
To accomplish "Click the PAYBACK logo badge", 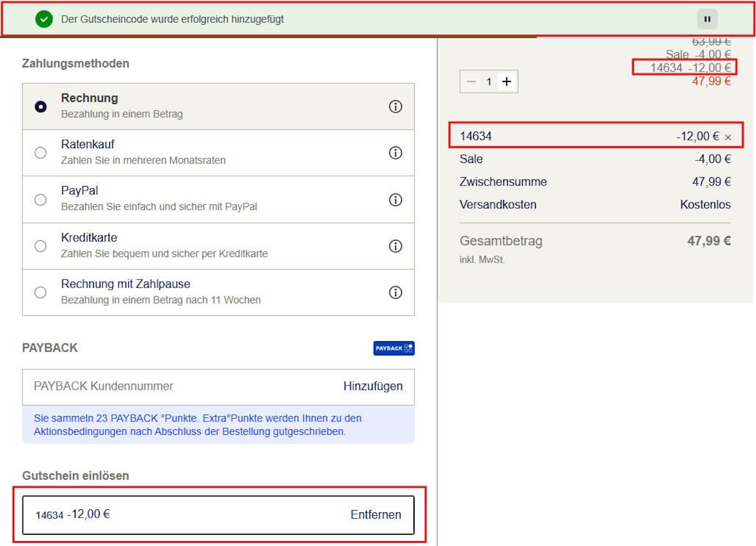I will point(394,348).
